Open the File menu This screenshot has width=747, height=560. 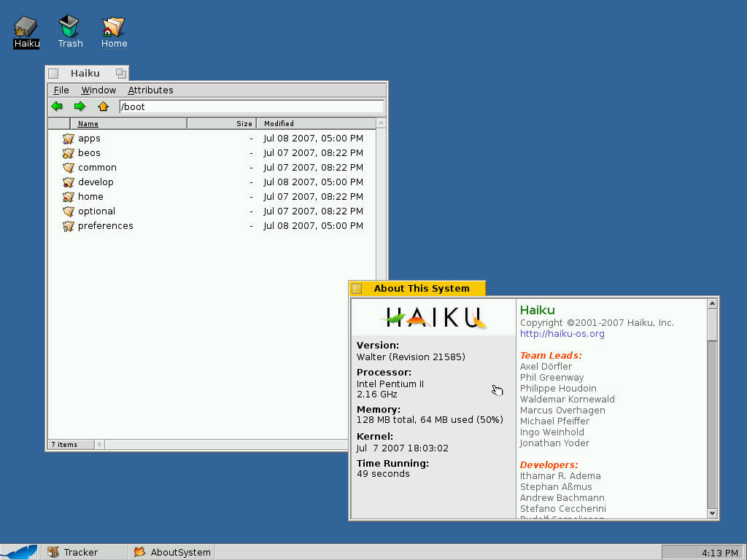61,90
